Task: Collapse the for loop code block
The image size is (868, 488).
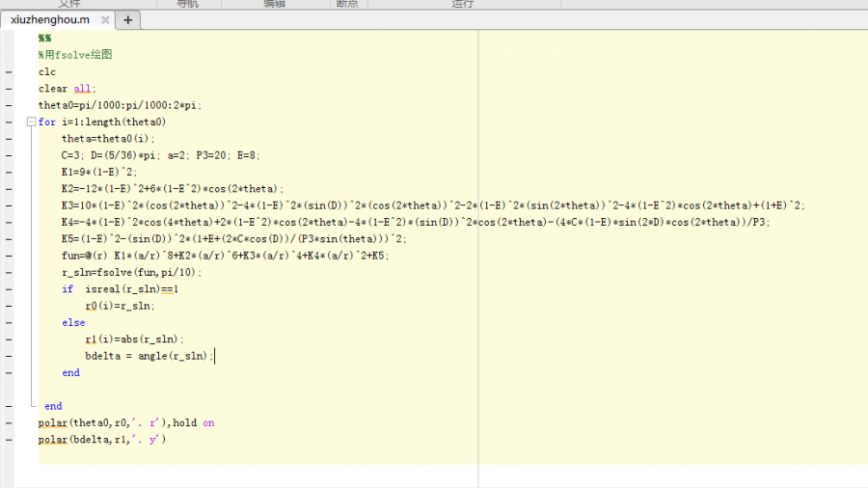Action: click(x=32, y=122)
